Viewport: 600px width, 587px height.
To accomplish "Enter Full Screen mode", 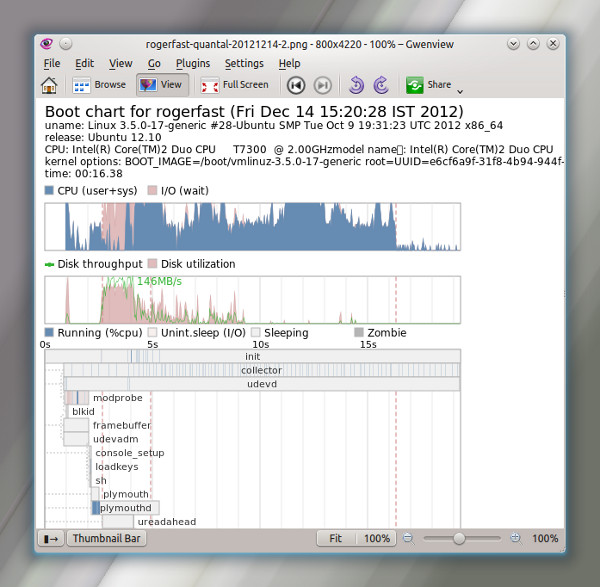I will (235, 85).
